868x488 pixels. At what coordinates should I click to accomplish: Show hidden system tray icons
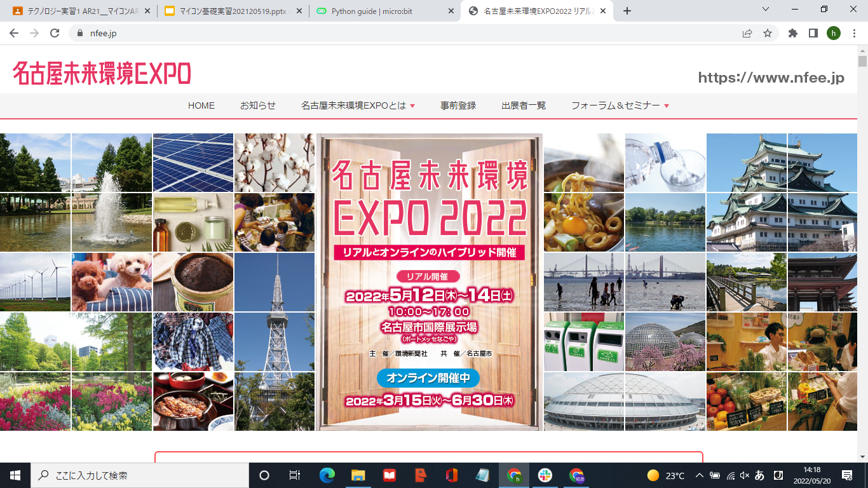tap(700, 475)
